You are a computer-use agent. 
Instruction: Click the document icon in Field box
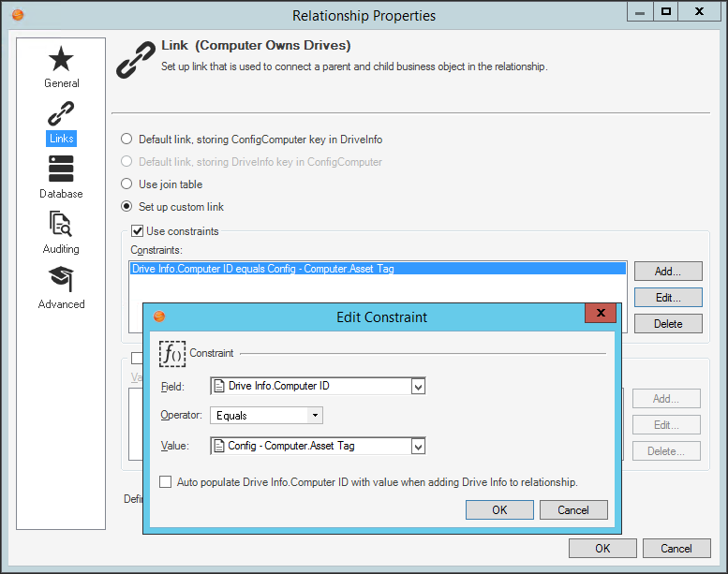[219, 386]
